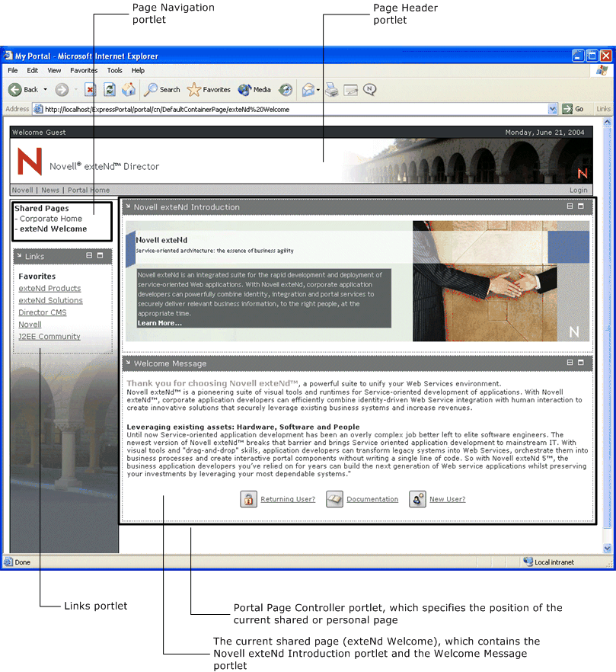
Task: Click the Edit toolbar icon beside Print
Action: click(350, 90)
